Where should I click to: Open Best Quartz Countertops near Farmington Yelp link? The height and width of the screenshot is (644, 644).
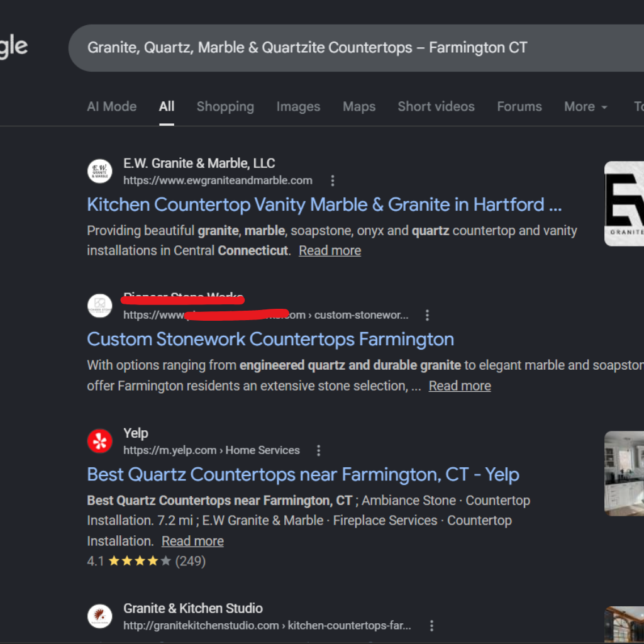pyautogui.click(x=303, y=474)
